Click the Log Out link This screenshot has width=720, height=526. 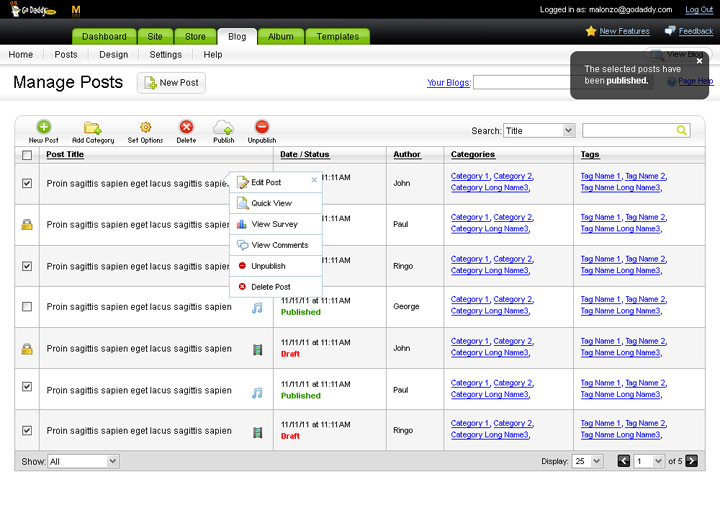pyautogui.click(x=699, y=10)
